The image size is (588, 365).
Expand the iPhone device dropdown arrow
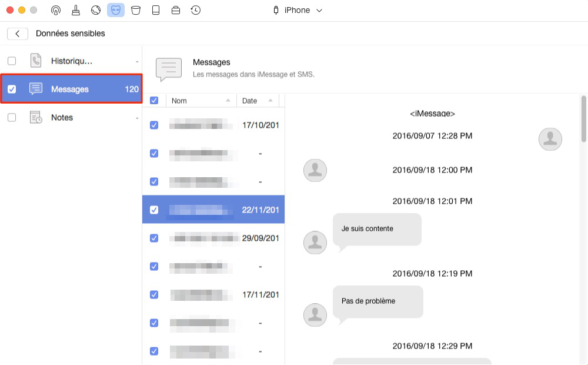(x=319, y=11)
